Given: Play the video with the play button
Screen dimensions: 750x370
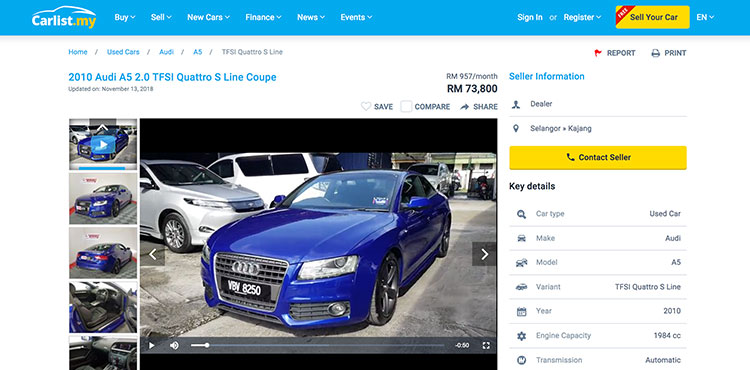Looking at the screenshot, I should pyautogui.click(x=152, y=345).
